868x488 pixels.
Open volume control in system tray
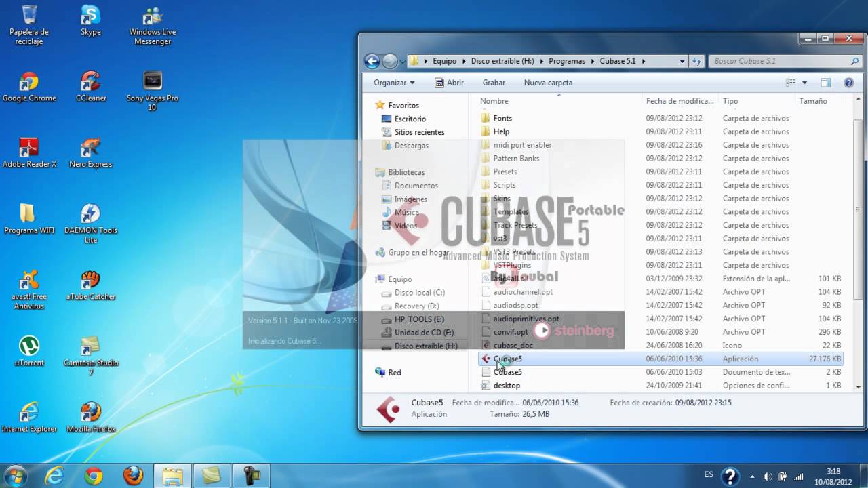(x=767, y=476)
